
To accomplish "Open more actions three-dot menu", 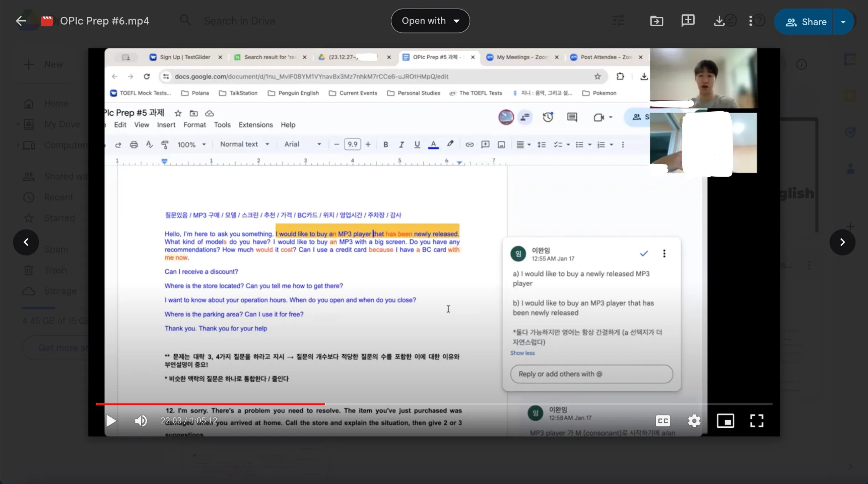I will coord(750,21).
